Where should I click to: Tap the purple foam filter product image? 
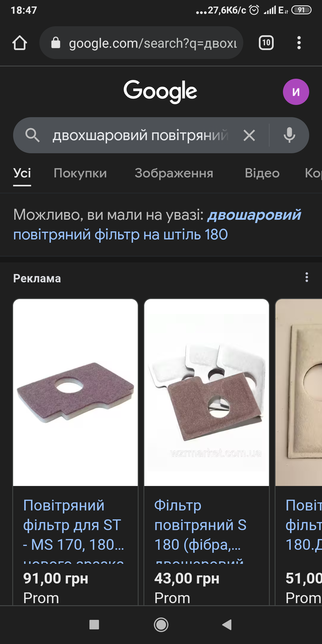(75, 392)
